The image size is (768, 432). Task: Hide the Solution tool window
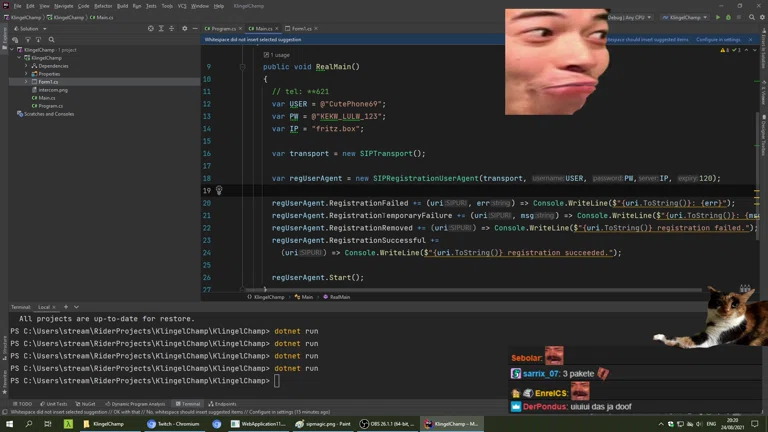(195, 28)
